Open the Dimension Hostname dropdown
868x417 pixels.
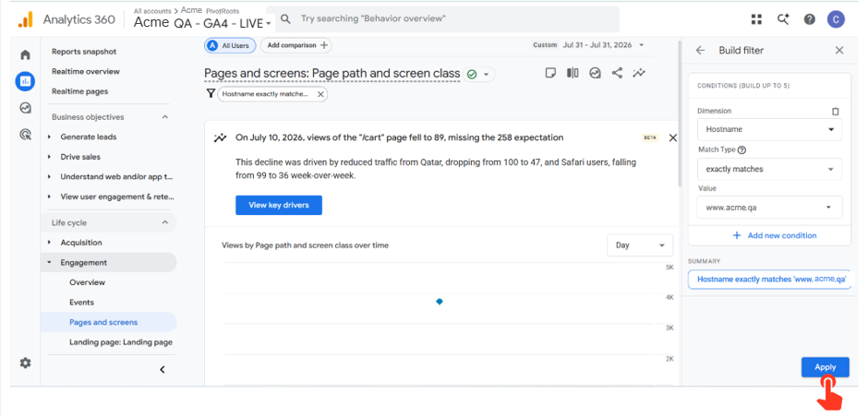(x=769, y=129)
